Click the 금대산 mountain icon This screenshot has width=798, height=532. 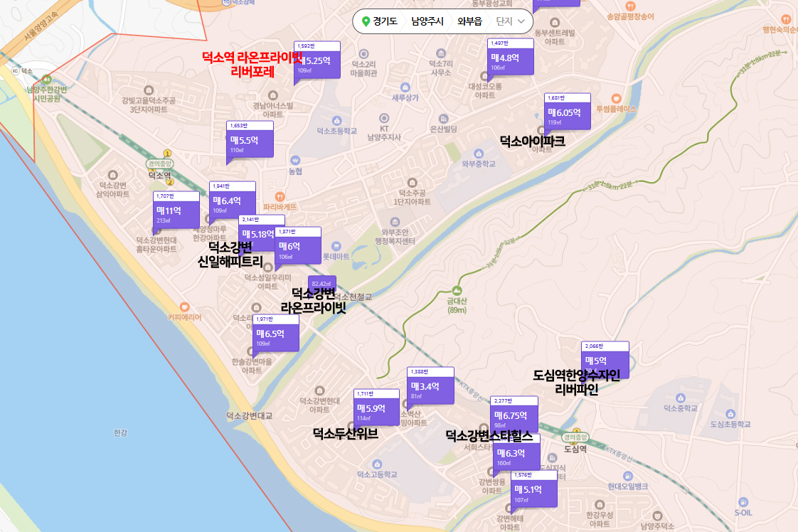[x=457, y=290]
